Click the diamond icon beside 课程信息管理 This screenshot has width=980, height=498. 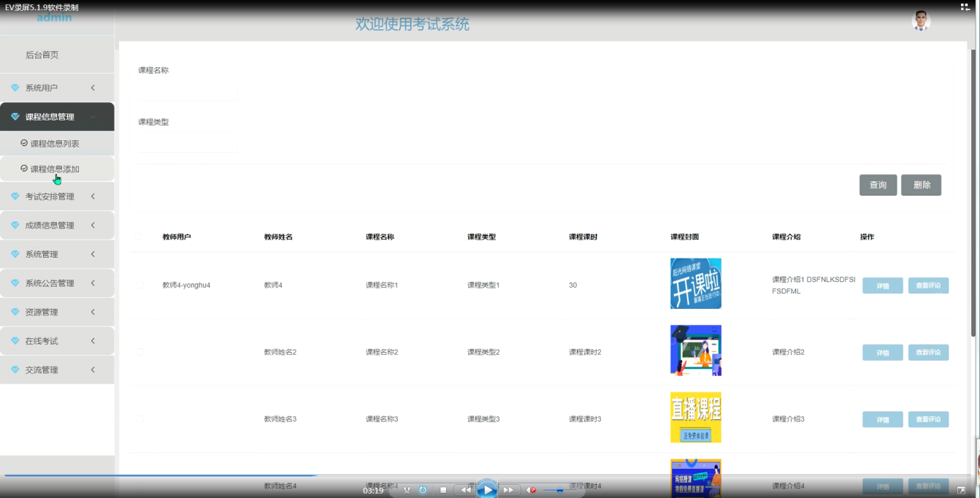(x=15, y=117)
